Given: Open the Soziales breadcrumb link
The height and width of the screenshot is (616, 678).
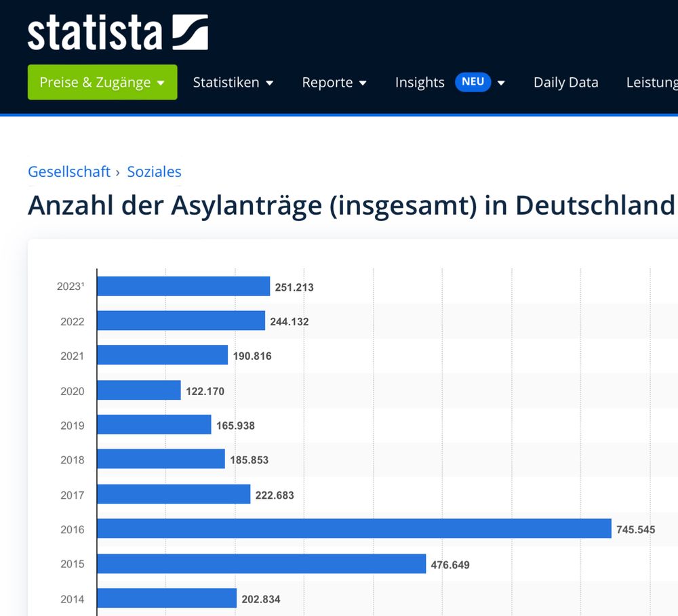Looking at the screenshot, I should tap(155, 171).
